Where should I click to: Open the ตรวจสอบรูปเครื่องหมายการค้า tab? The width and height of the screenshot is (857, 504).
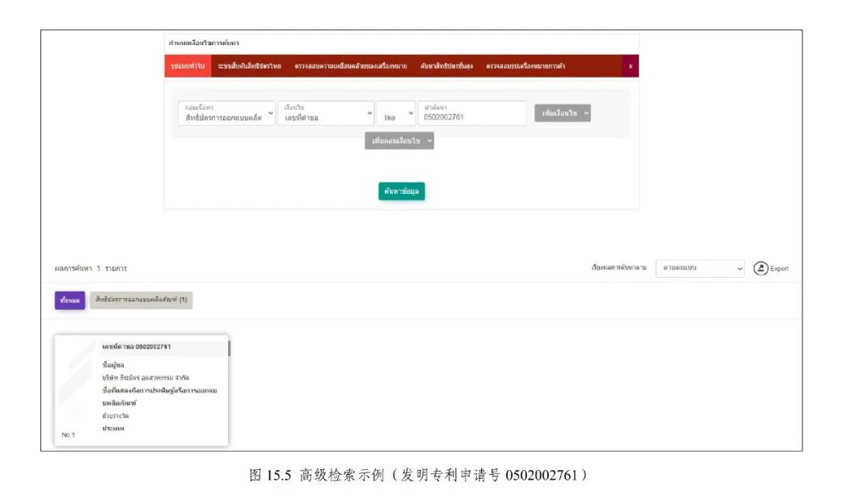pos(526,66)
